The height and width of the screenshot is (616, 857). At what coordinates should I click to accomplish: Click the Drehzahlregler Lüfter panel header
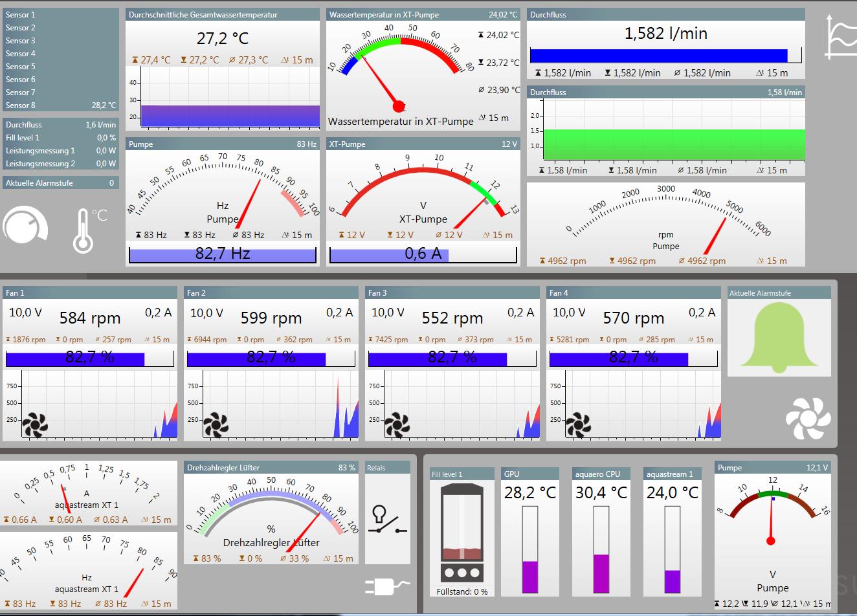[x=271, y=467]
